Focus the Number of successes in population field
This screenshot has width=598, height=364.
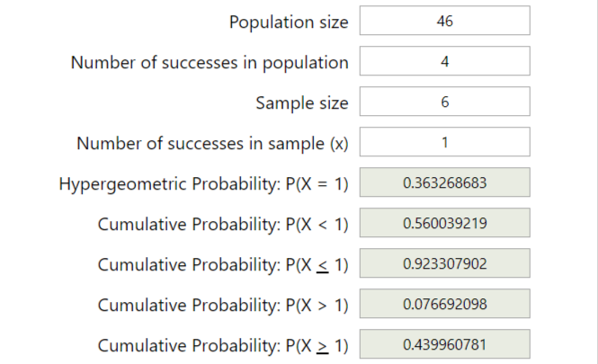click(444, 62)
